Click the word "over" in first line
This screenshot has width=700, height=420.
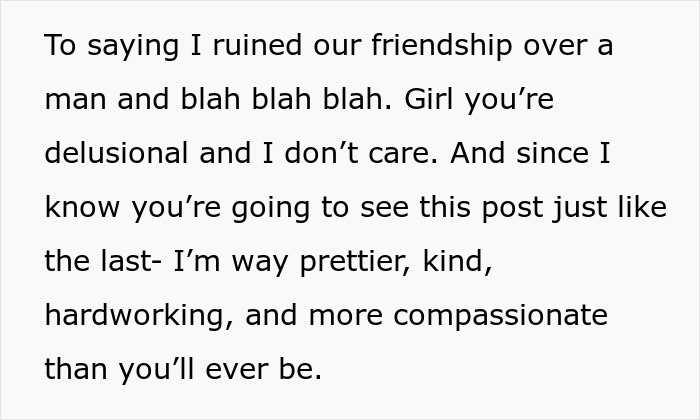pyautogui.click(x=557, y=47)
